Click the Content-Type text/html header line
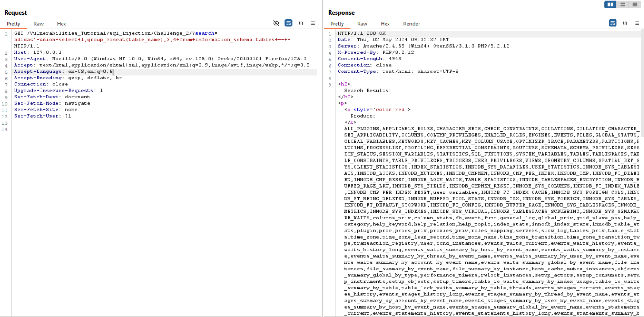Image resolution: width=644 pixels, height=317 pixels. click(398, 72)
